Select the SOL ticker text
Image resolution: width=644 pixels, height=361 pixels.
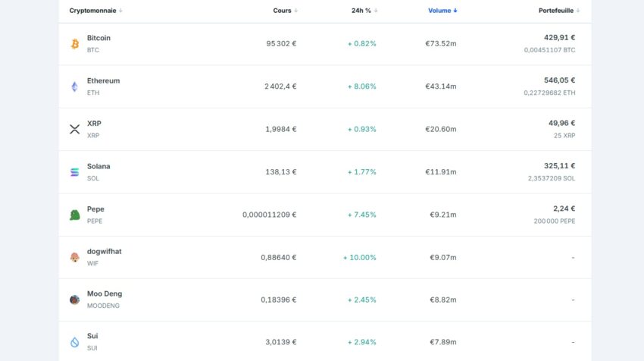[93, 178]
